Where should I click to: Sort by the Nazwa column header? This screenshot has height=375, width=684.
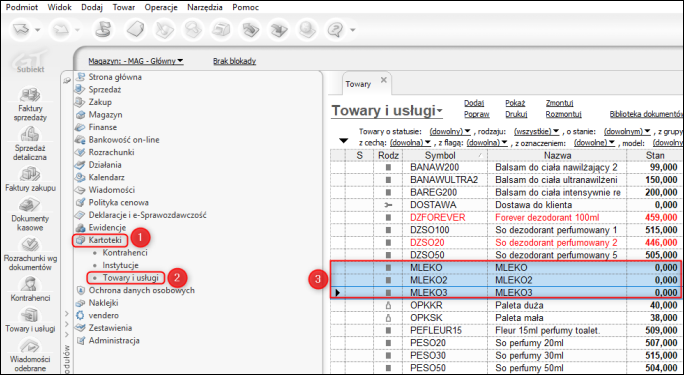(557, 155)
